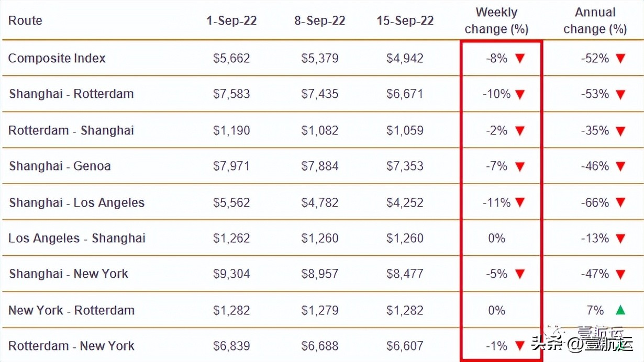Click the green up arrow beside 7%
644x362 pixels.
click(620, 310)
